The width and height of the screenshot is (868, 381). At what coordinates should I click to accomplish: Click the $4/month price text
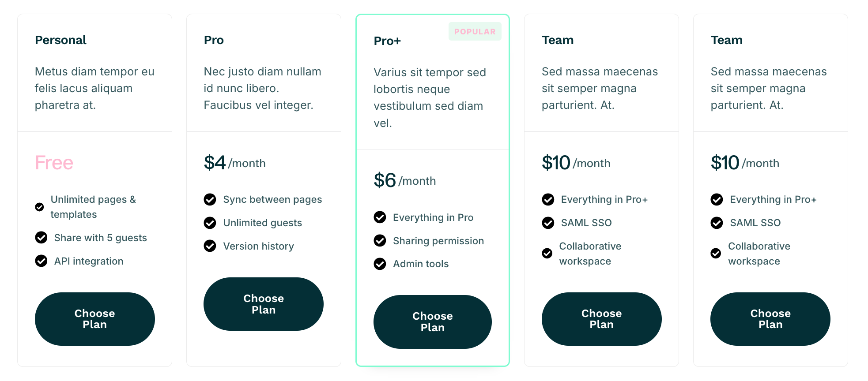click(x=234, y=163)
